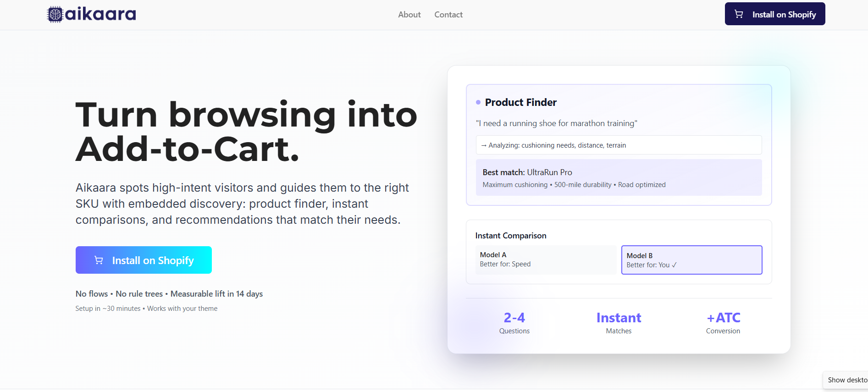Click the Instant Matches stat

(619, 323)
